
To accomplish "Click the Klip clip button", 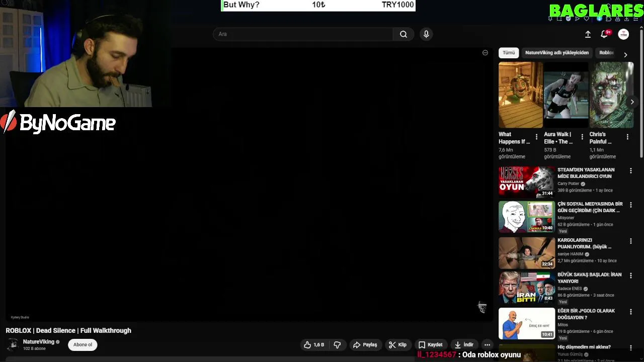I will [397, 345].
